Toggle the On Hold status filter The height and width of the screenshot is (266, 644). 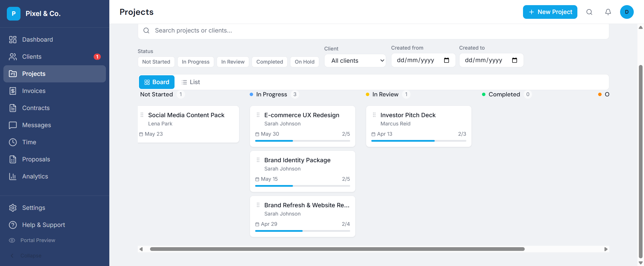(305, 62)
